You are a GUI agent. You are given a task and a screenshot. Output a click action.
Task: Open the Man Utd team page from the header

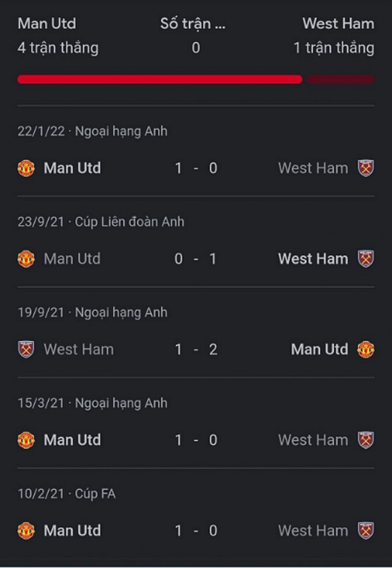47,24
